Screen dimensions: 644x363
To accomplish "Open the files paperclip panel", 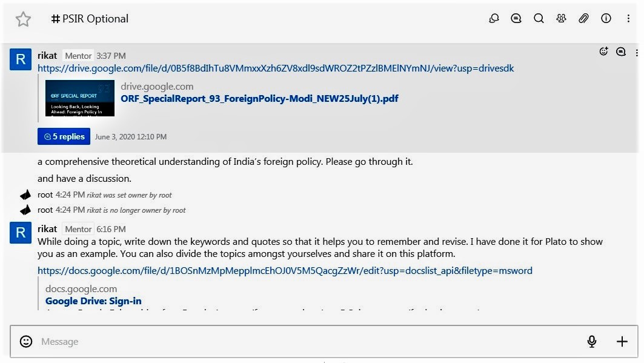I will click(x=583, y=19).
